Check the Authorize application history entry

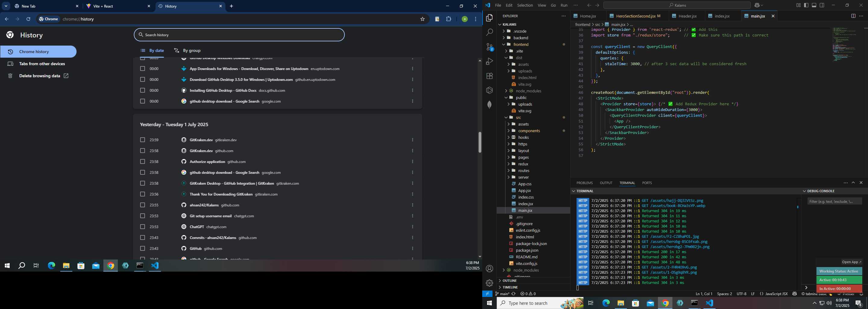click(142, 161)
